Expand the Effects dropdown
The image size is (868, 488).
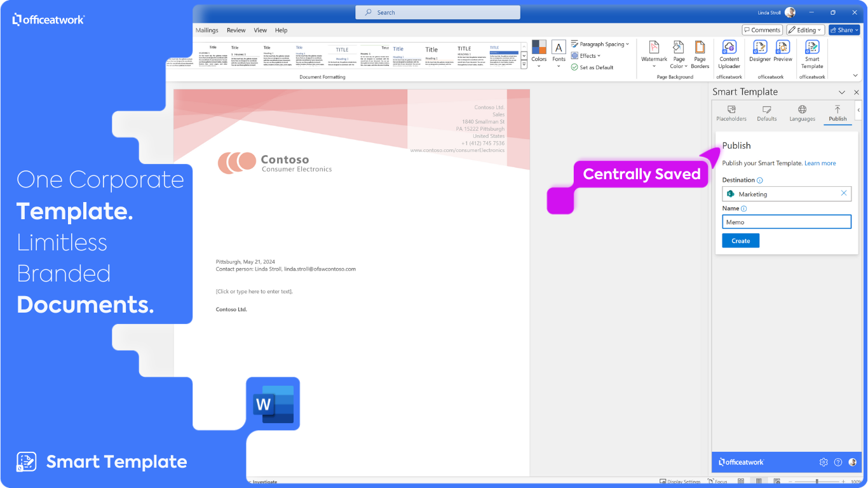pos(585,56)
